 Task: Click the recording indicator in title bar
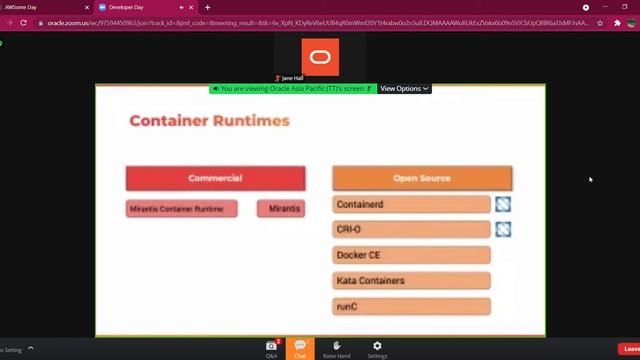tap(586, 7)
